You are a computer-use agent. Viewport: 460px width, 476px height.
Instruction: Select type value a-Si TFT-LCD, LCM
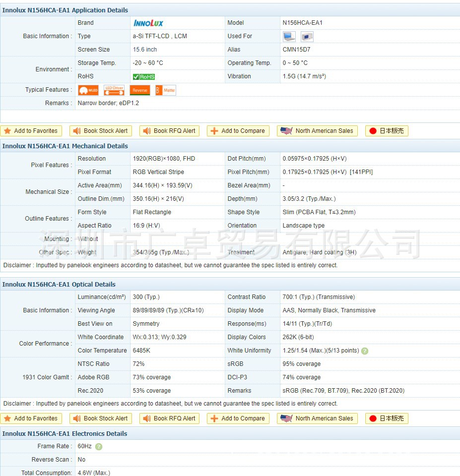point(160,36)
